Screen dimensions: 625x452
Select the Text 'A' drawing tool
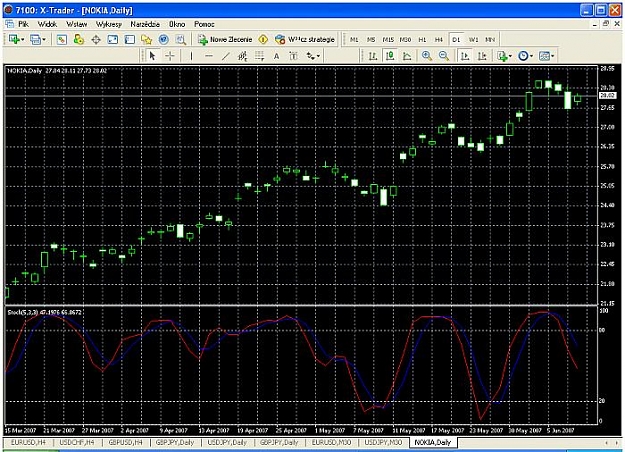[276, 56]
